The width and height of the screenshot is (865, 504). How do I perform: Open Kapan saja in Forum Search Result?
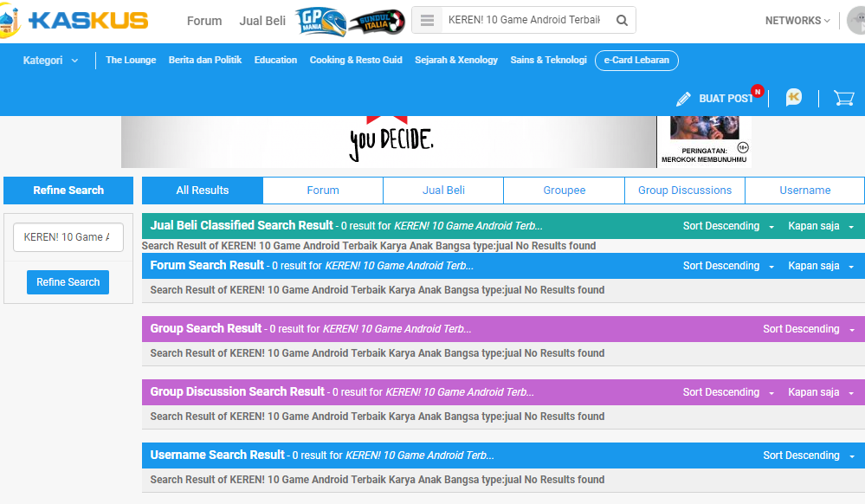(821, 266)
